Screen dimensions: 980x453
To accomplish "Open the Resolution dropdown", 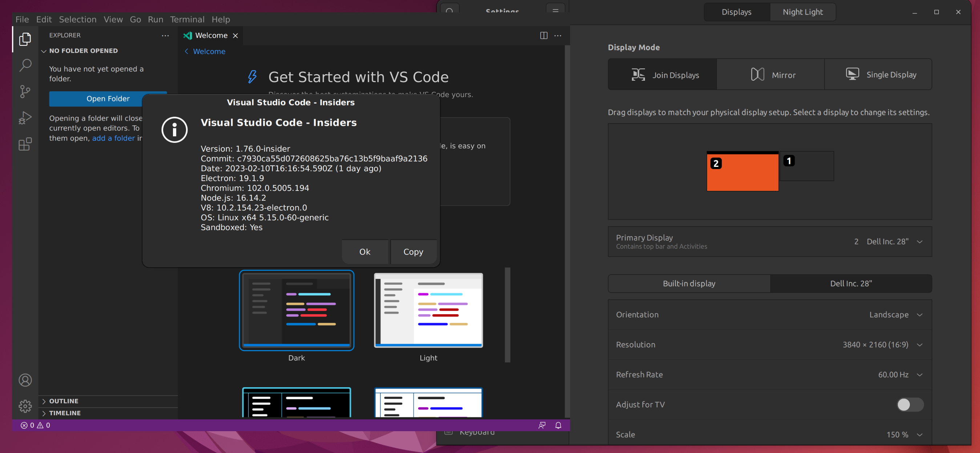I will click(920, 345).
